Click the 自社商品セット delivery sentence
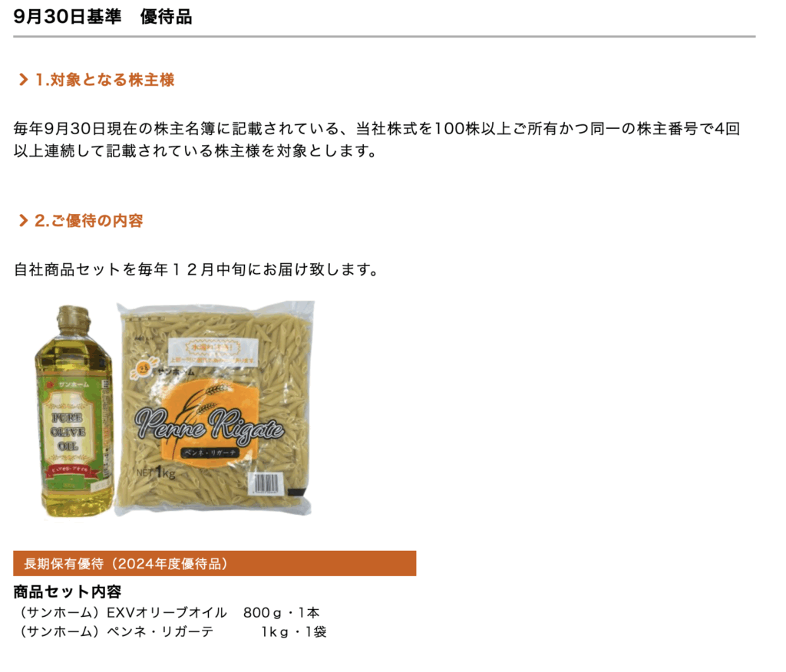The width and height of the screenshot is (786, 672). (x=196, y=269)
